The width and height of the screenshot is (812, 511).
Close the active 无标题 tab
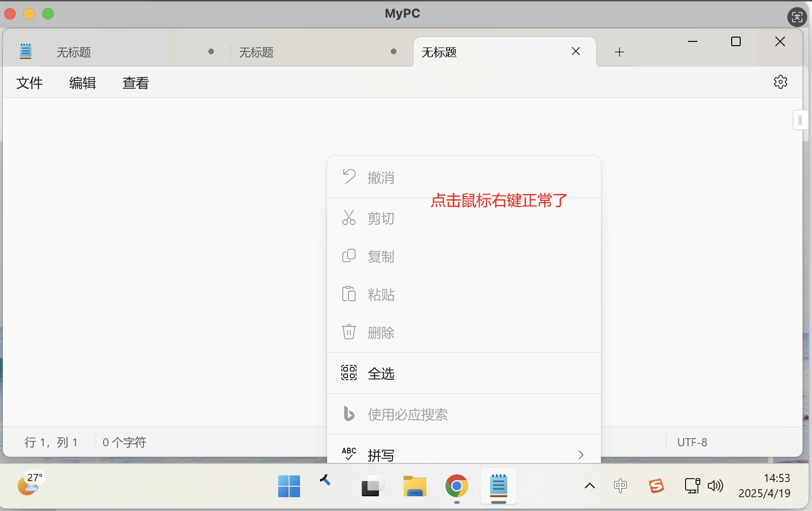click(x=576, y=51)
